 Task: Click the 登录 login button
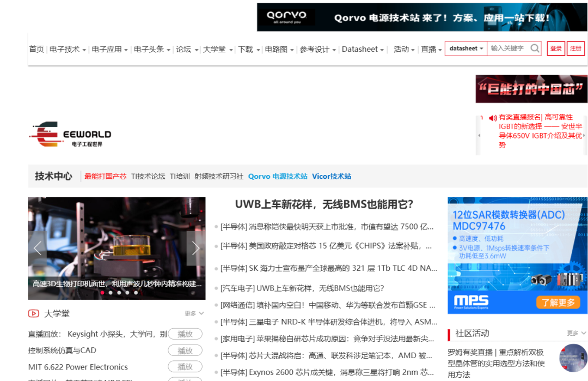point(556,49)
